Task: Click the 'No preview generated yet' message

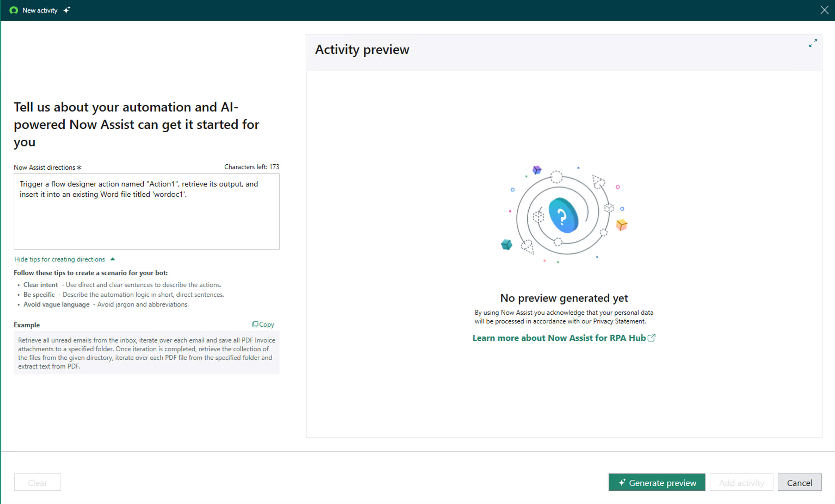Action: click(x=564, y=298)
